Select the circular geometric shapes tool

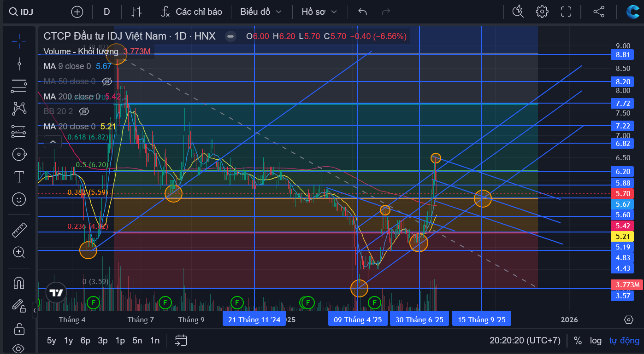click(19, 154)
